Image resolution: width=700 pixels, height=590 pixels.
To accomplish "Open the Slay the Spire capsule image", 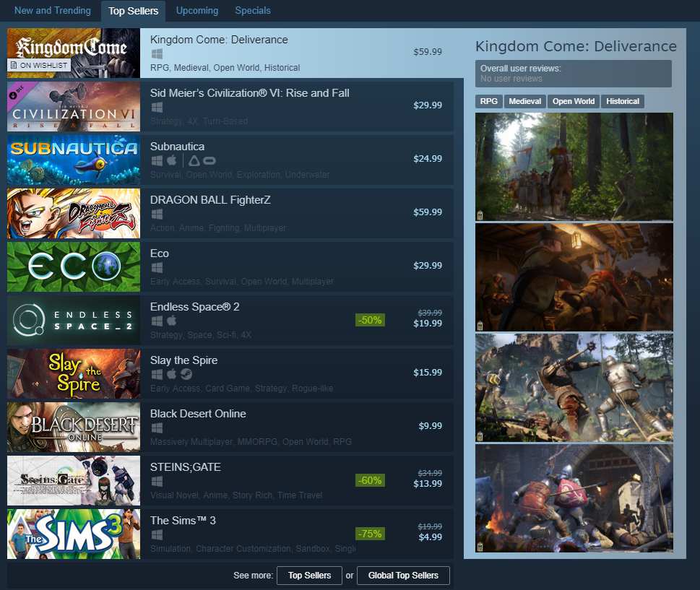I will coord(74,373).
